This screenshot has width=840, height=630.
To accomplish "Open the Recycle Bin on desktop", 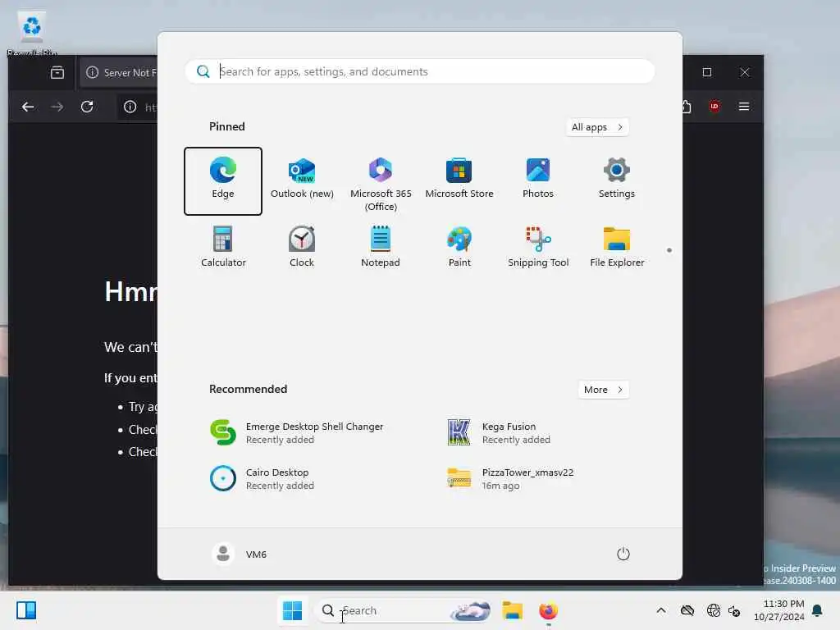I will pyautogui.click(x=32, y=33).
